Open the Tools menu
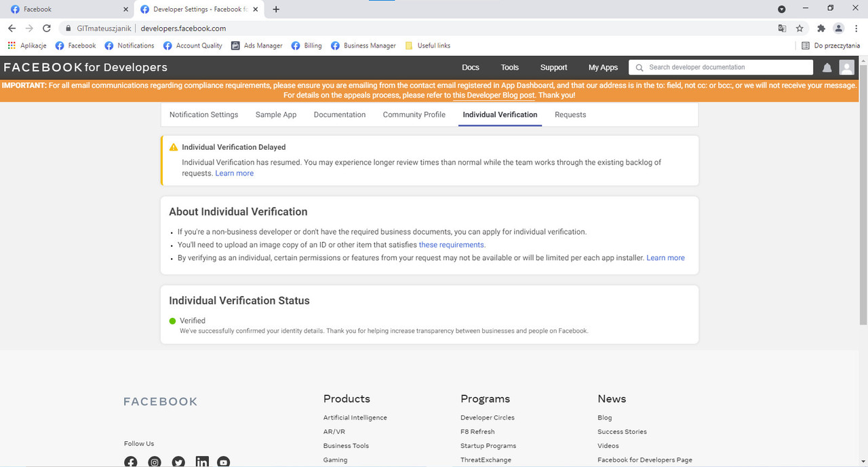The image size is (868, 467). (x=510, y=67)
